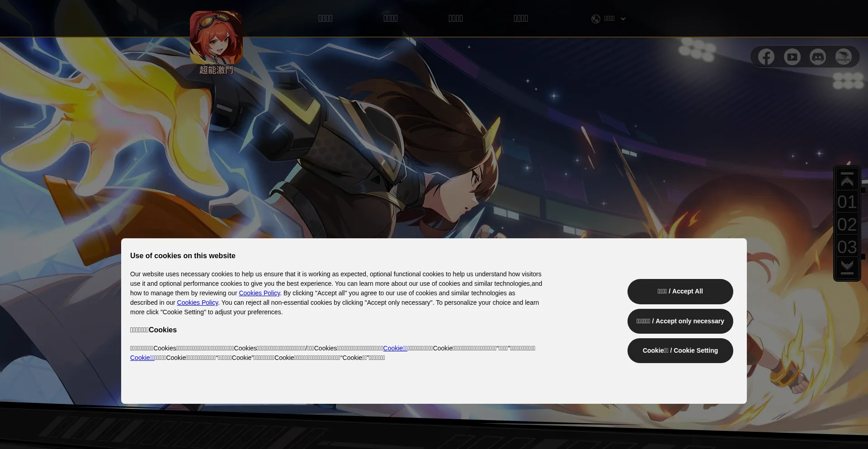Expand the language dropdown chevron
The image size is (868, 449).
tap(623, 19)
